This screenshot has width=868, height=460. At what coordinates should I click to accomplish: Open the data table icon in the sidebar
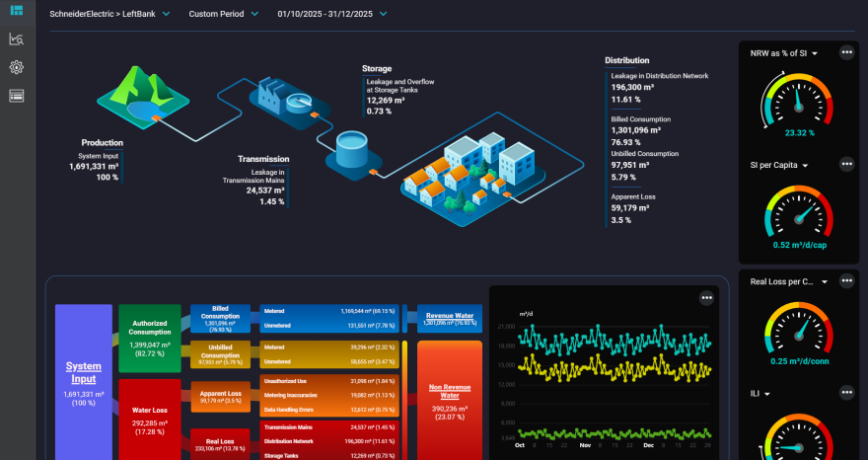pos(17,97)
